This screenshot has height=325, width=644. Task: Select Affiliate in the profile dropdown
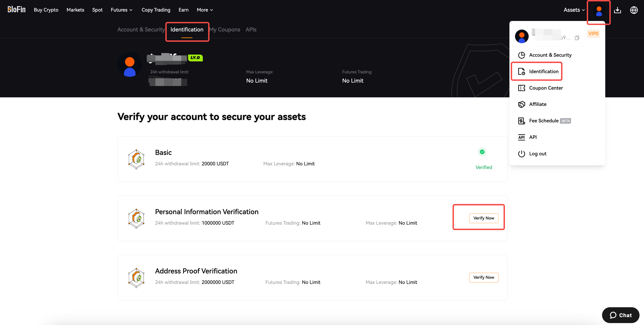tap(537, 104)
